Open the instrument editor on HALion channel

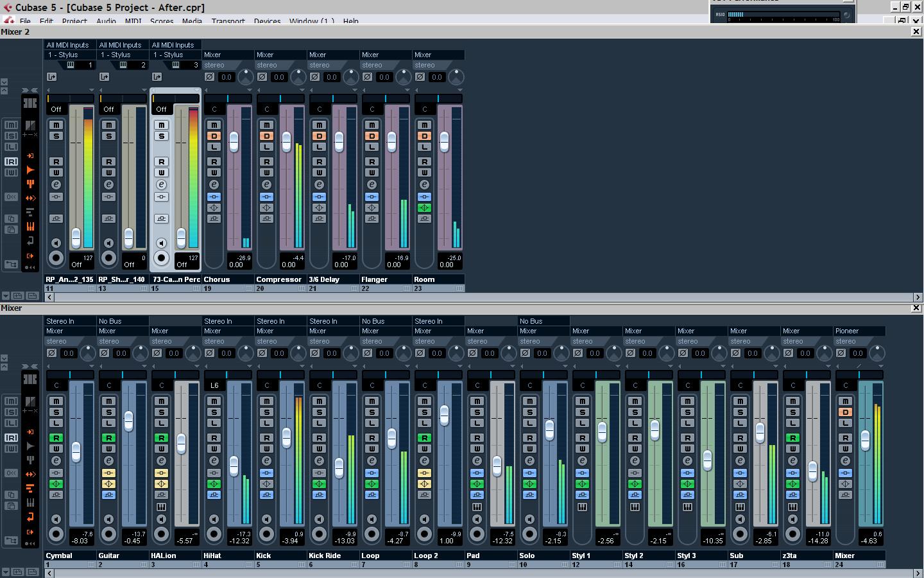[162, 507]
